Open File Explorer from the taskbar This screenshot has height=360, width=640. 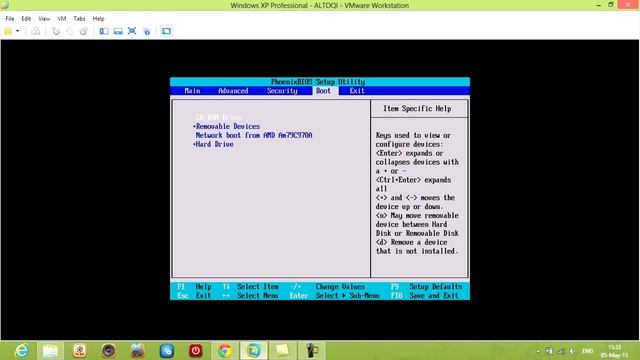(50, 351)
